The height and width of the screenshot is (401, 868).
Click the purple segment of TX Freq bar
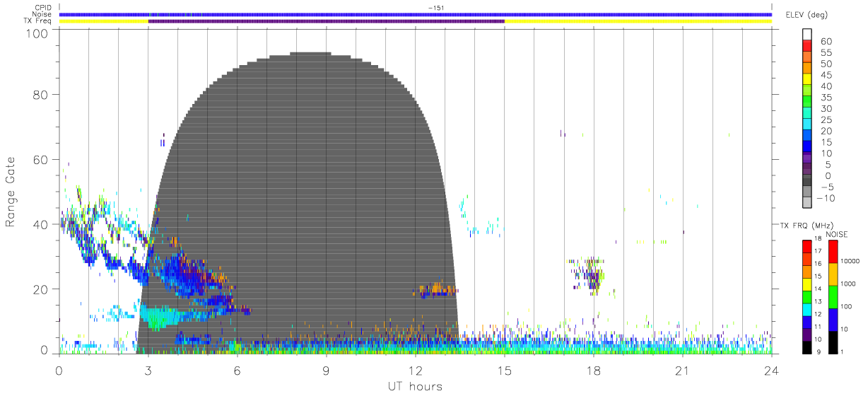[326, 21]
